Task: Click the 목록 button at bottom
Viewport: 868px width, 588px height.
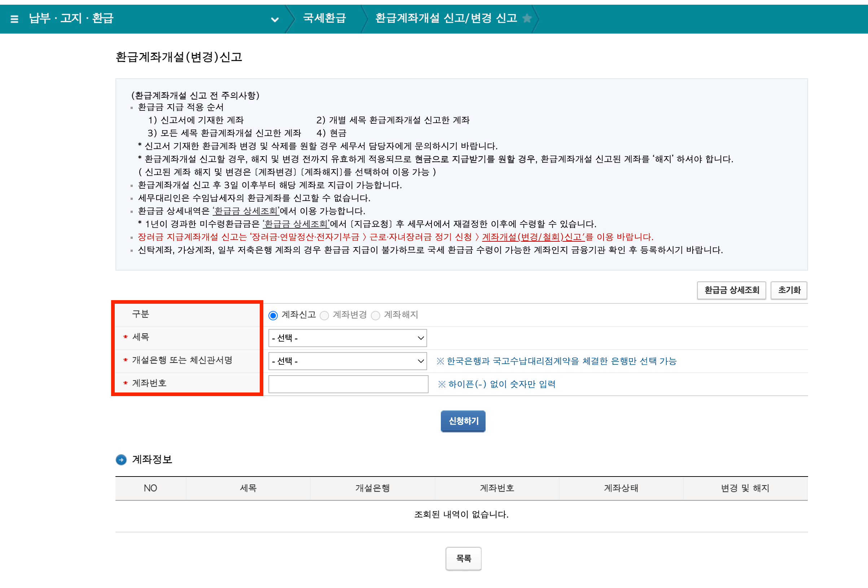Action: tap(463, 558)
